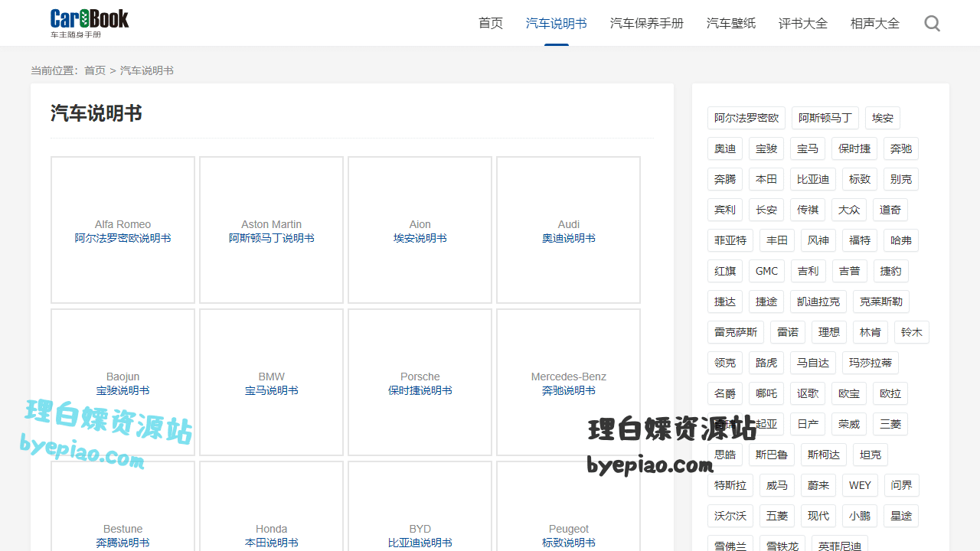Screen dimensions: 980x551
Task: Select the 保时捷 sidebar tag
Action: 854,148
